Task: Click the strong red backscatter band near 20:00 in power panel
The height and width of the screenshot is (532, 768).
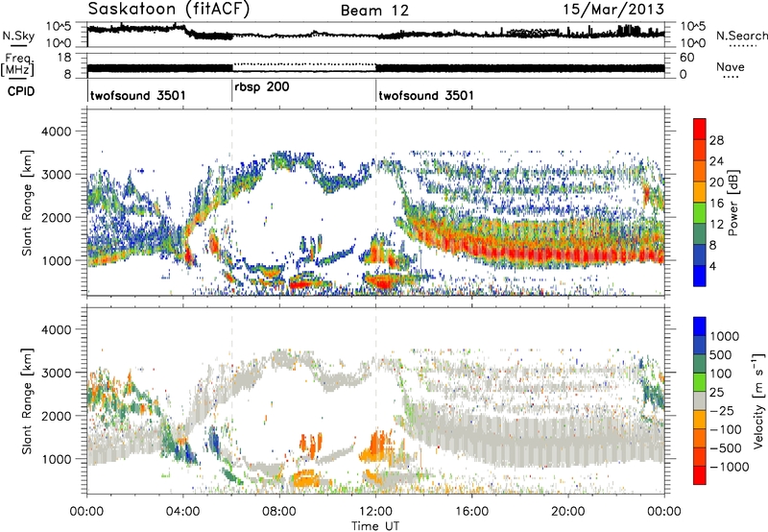Action: coord(568,255)
